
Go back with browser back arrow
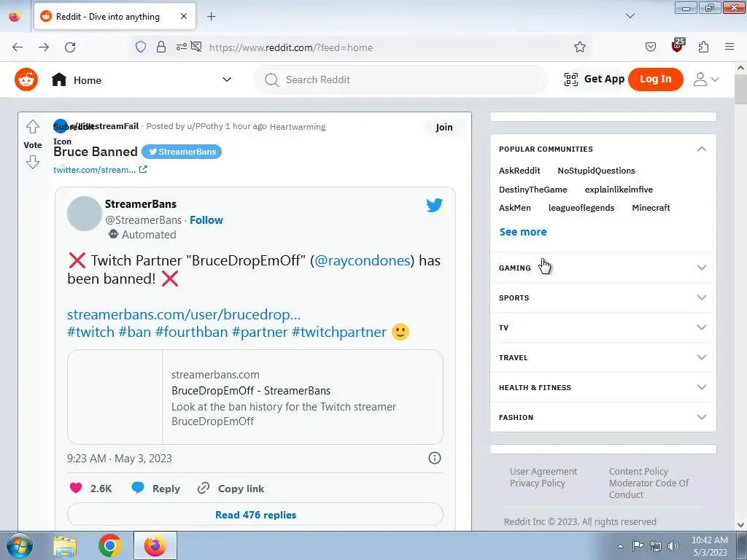18,47
